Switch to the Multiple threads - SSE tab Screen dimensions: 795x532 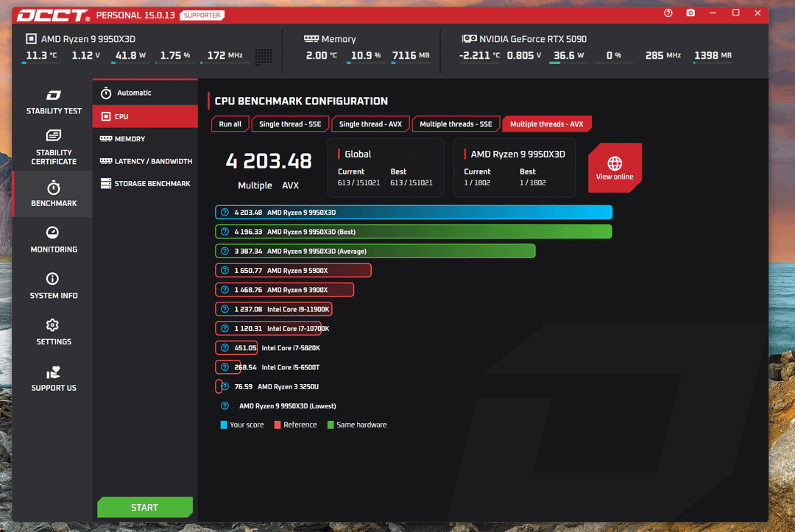(x=456, y=124)
